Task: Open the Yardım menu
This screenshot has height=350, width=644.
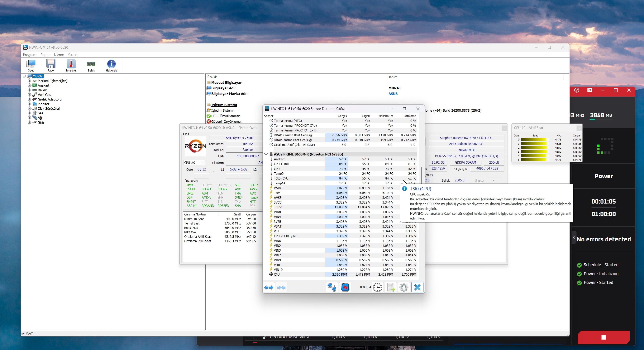Action: 73,55
